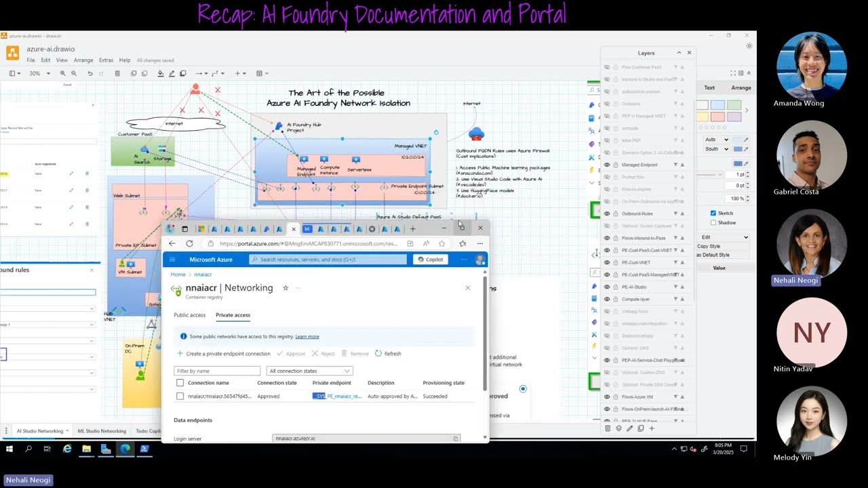Favorite the nnaiacr Networking page star
868x488 pixels.
[x=285, y=288]
